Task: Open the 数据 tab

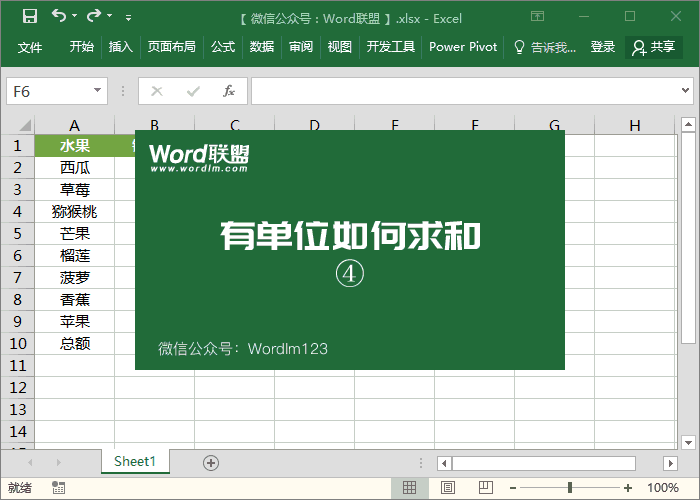Action: [262, 47]
